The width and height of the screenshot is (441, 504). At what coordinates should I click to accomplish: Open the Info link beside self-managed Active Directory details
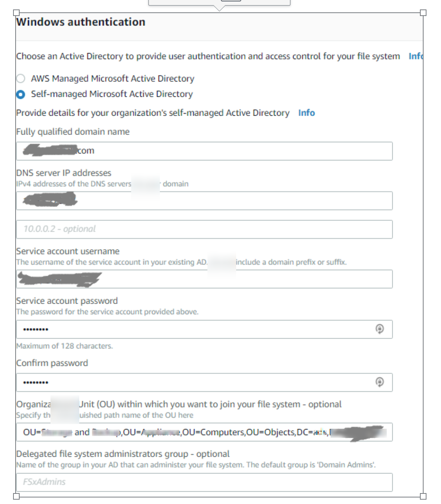pyautogui.click(x=306, y=113)
